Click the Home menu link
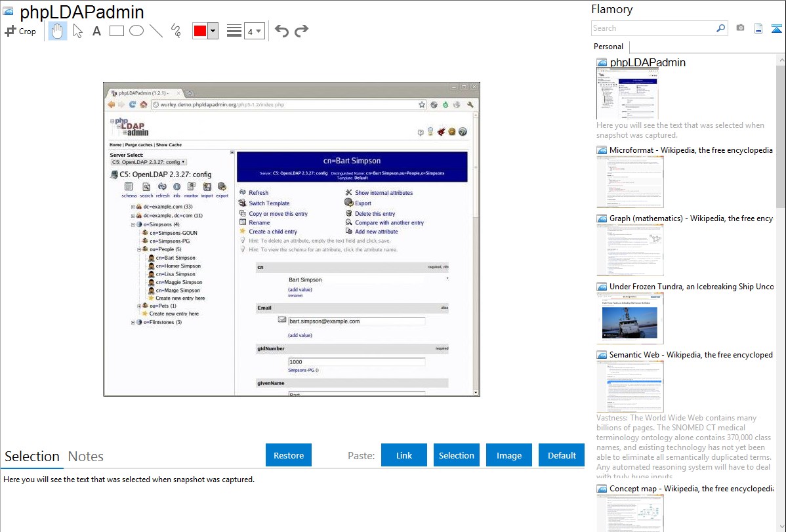 pos(115,145)
